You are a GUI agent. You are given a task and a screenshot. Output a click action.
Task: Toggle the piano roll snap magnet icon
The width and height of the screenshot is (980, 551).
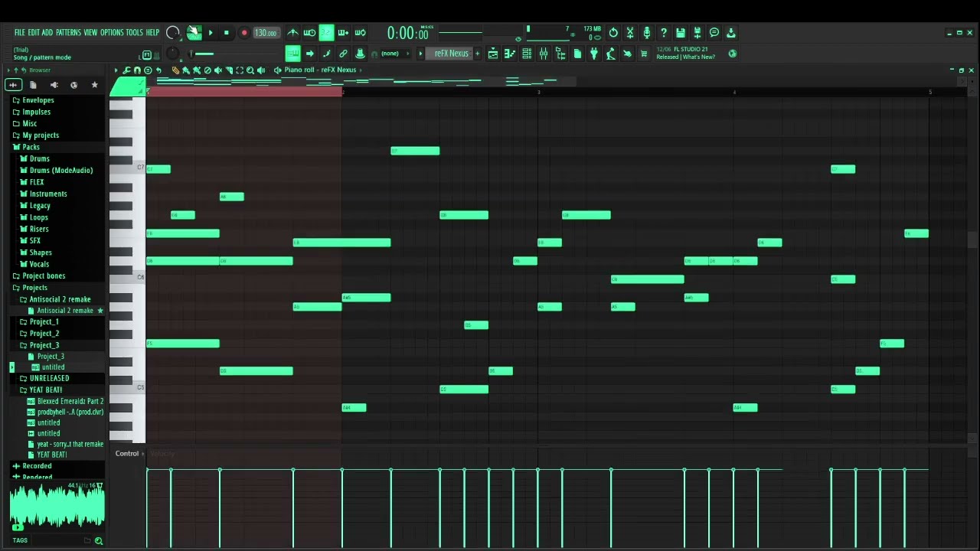137,70
